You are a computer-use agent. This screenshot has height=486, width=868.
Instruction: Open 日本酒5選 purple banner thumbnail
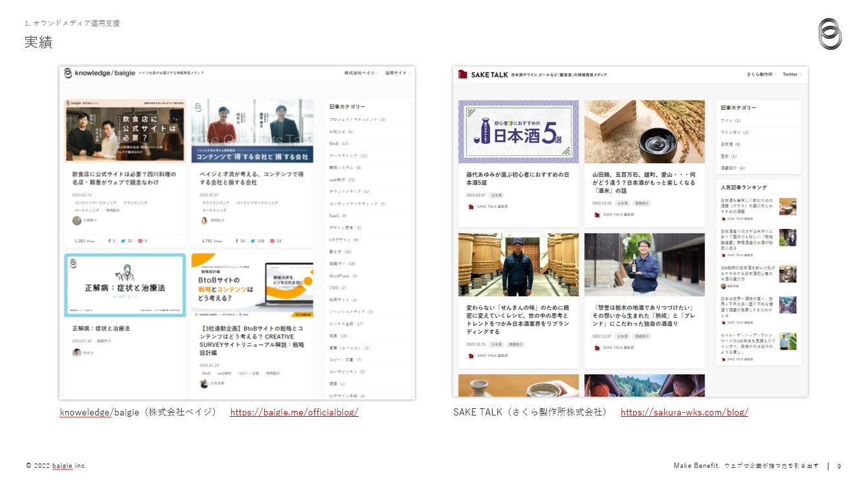click(518, 131)
